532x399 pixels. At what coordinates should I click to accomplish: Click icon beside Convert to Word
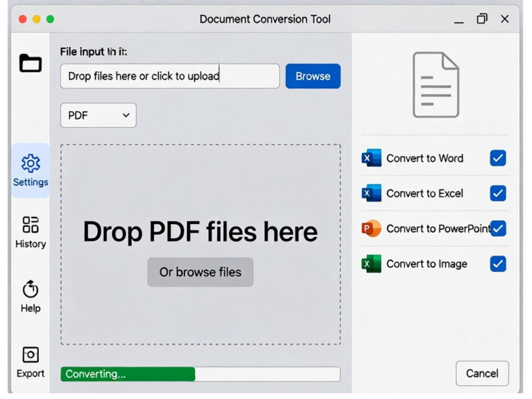(371, 158)
